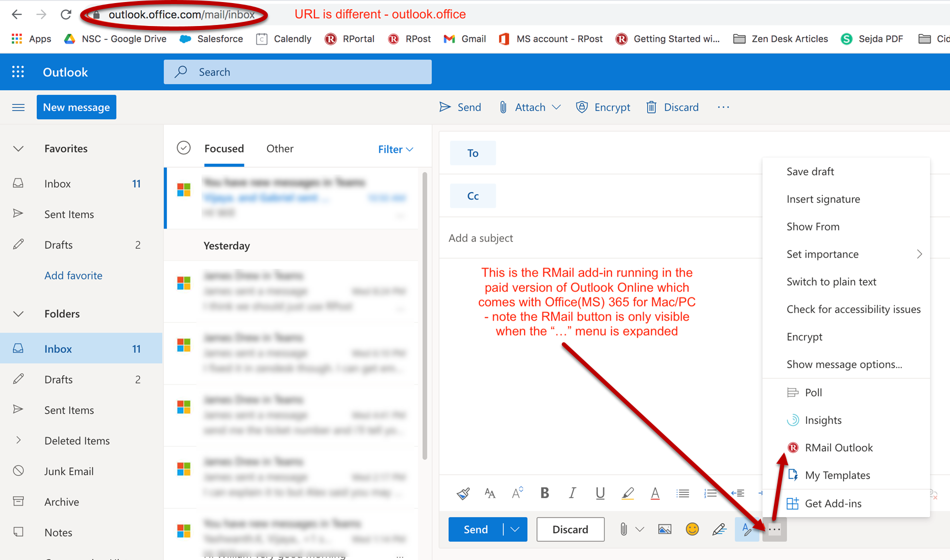Toggle the hamburger navigation pane
The width and height of the screenshot is (950, 560).
(x=18, y=107)
